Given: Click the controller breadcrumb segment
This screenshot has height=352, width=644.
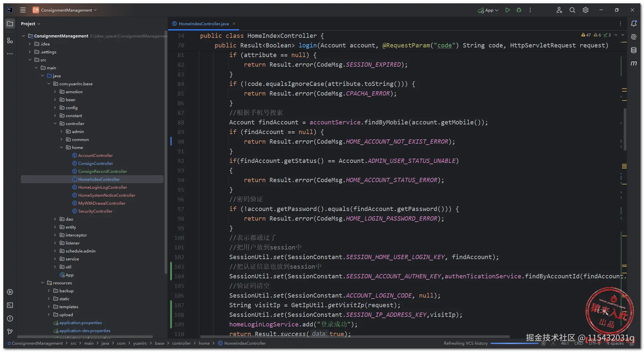Looking at the screenshot, I should click(x=181, y=343).
